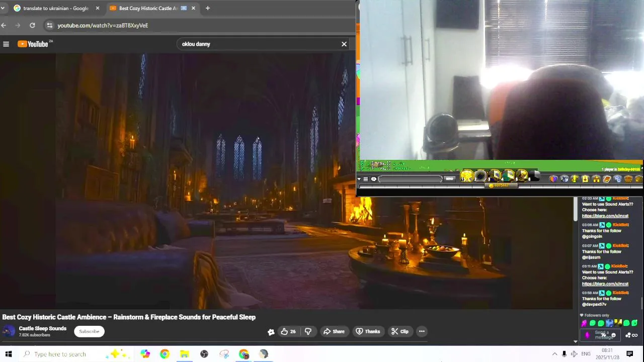This screenshot has height=362, width=644.
Task: Select the pink lightning emote in chat
Action: [584, 323]
